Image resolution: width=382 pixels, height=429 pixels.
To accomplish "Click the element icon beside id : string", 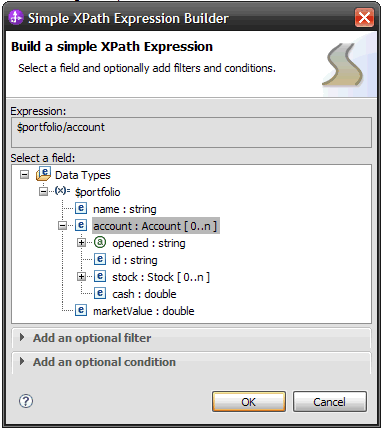I will click(x=100, y=259).
